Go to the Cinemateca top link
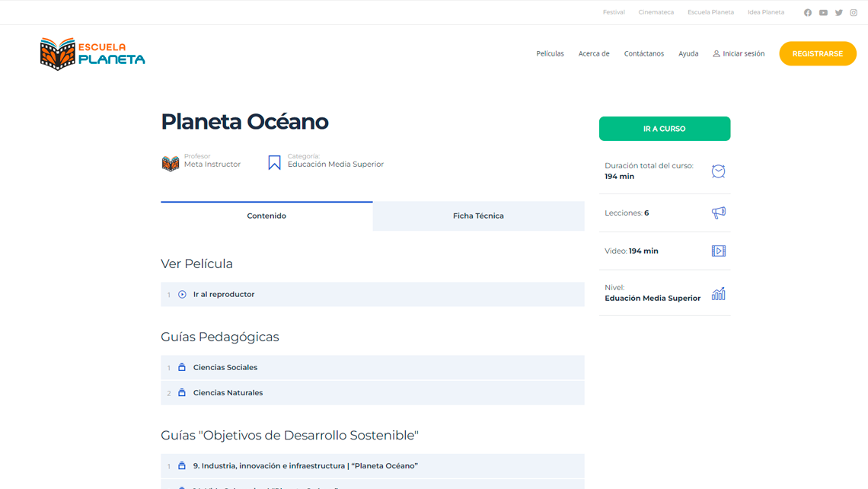Screen dimensions: 868x489 point(656,12)
